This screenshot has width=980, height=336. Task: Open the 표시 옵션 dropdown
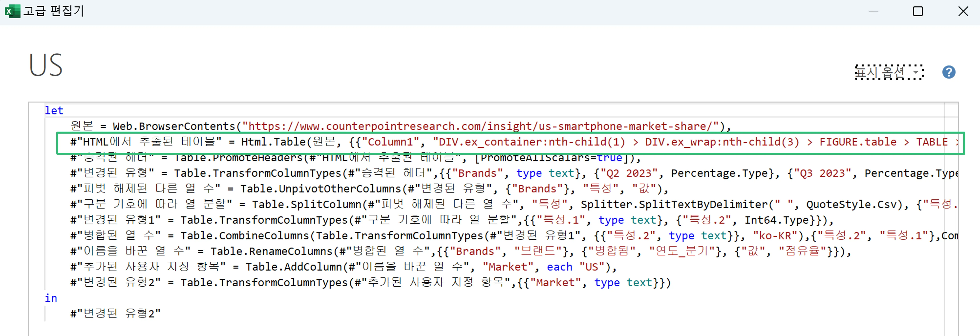tap(889, 72)
